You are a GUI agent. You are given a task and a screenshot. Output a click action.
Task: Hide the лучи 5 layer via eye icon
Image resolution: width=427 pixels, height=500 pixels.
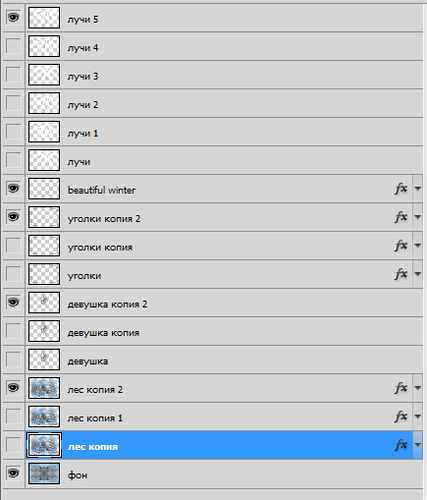point(13,17)
